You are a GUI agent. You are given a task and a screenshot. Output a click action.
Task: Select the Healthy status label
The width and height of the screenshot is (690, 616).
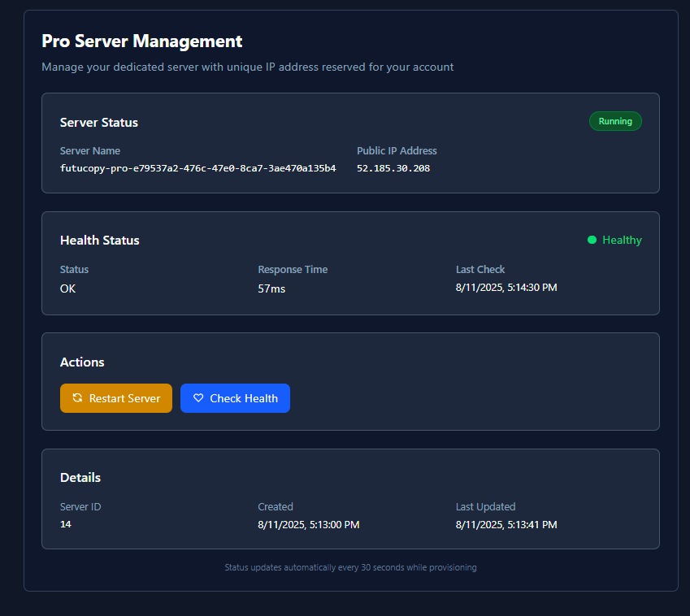click(x=621, y=240)
